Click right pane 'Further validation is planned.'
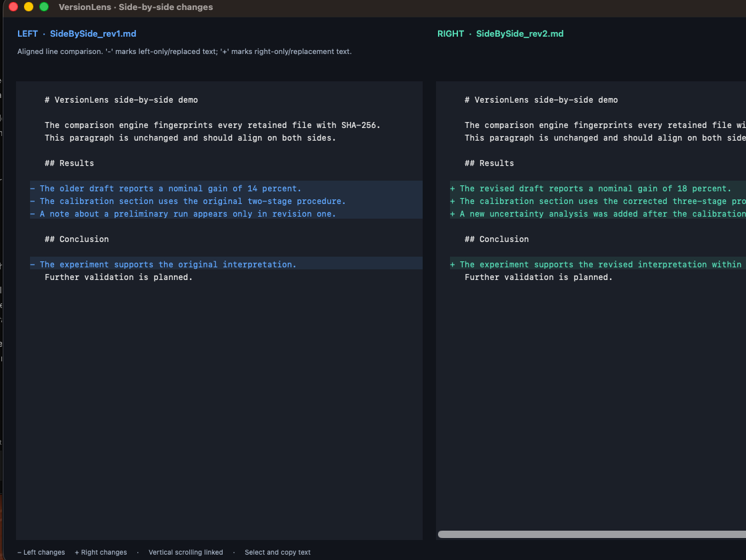Screen dimensions: 746x560 539,277
